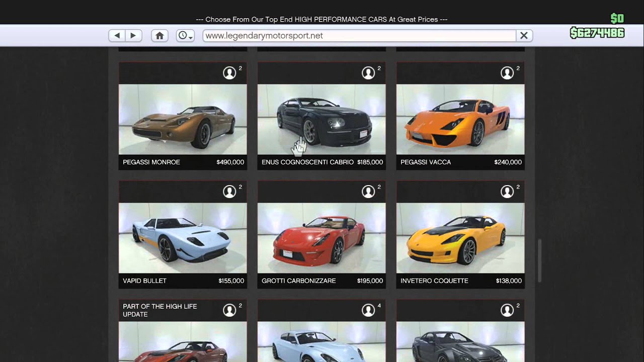The image size is (644, 362).
Task: Select the red High Life Update car photo
Action: click(x=183, y=341)
